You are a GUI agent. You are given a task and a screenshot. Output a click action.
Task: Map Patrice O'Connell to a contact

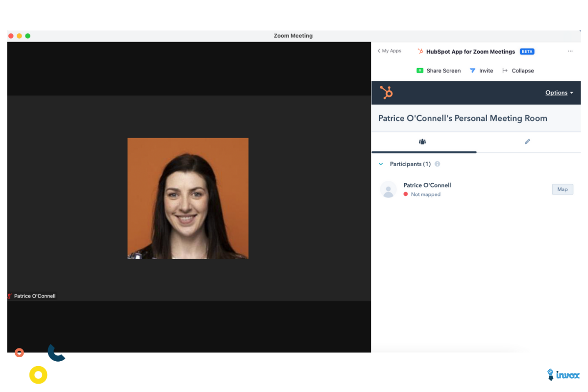(x=563, y=189)
